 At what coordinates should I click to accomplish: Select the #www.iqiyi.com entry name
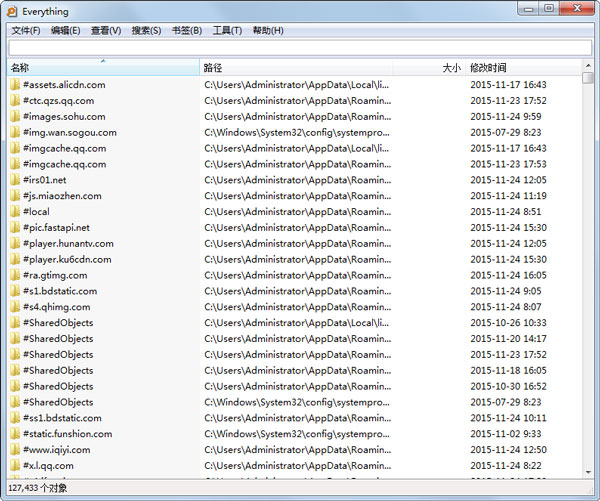[57, 450]
